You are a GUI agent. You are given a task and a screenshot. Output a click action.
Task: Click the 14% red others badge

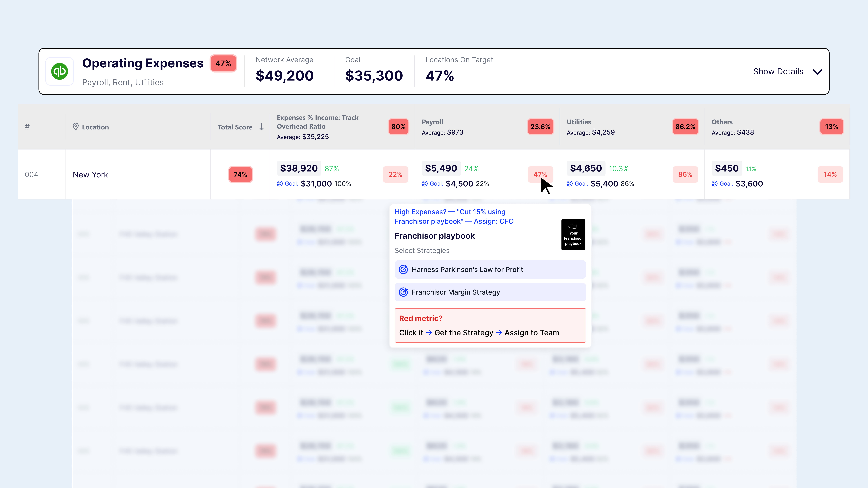tap(830, 174)
